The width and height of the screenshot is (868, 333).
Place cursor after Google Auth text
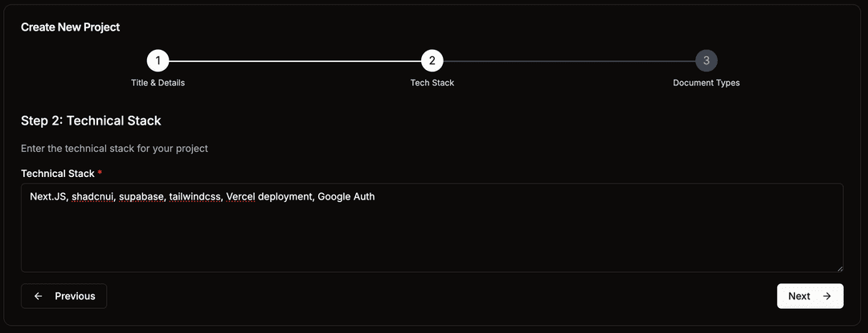[x=376, y=196]
